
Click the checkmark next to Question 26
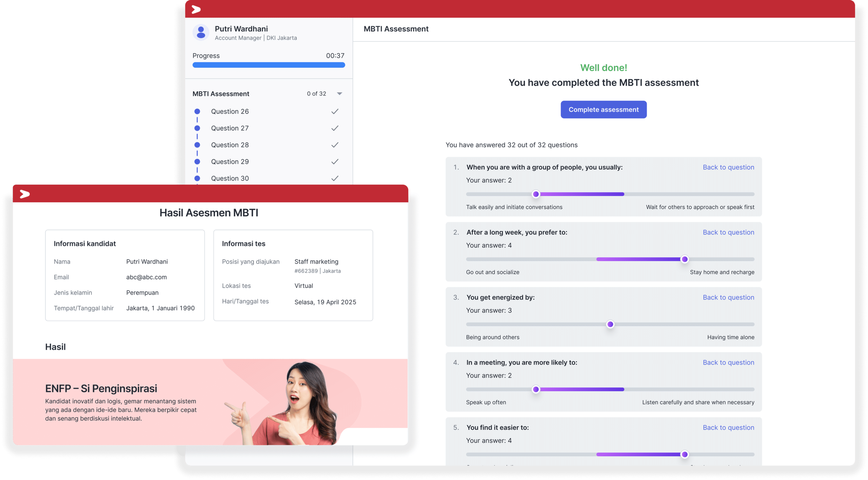tap(335, 111)
